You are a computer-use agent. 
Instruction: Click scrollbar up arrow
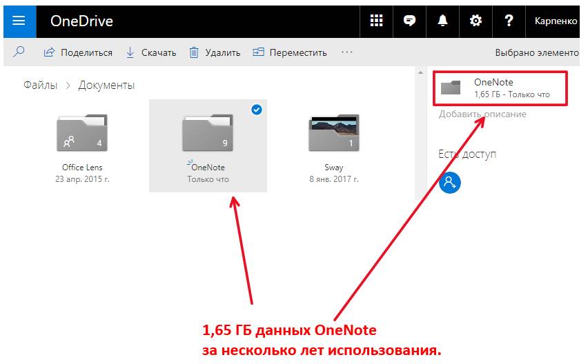point(421,72)
